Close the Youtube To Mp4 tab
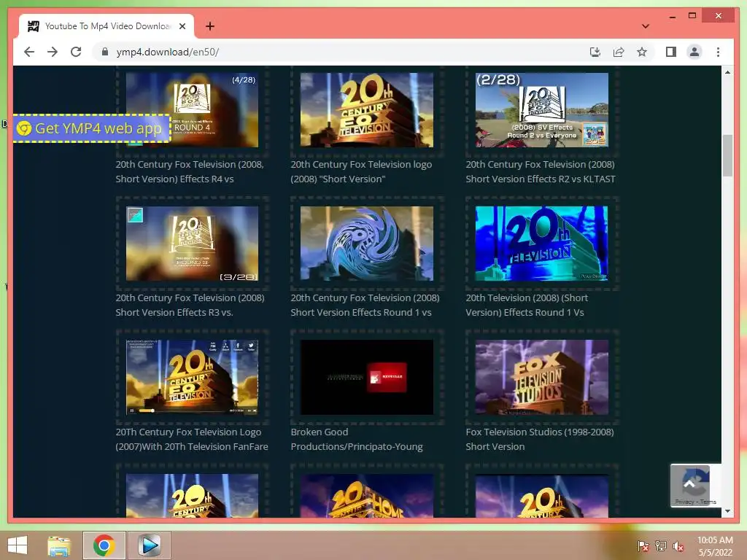Screen dimensions: 747x560 point(182,26)
